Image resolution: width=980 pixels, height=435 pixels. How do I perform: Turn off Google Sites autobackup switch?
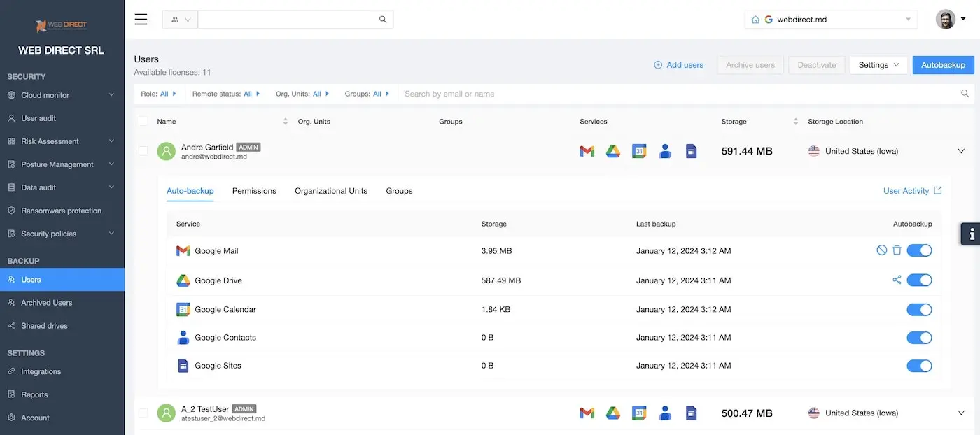pyautogui.click(x=918, y=366)
